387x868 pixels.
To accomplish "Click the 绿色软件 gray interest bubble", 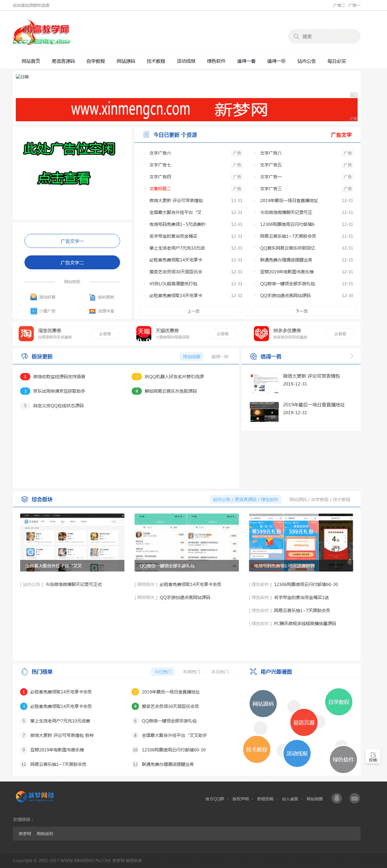I will tap(343, 759).
